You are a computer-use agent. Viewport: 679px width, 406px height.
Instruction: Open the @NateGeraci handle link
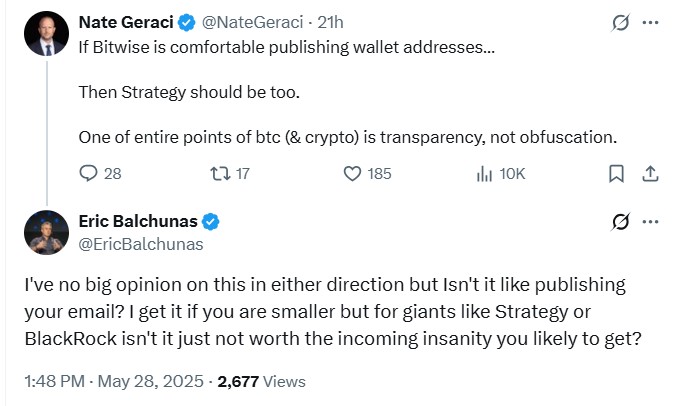click(x=252, y=21)
